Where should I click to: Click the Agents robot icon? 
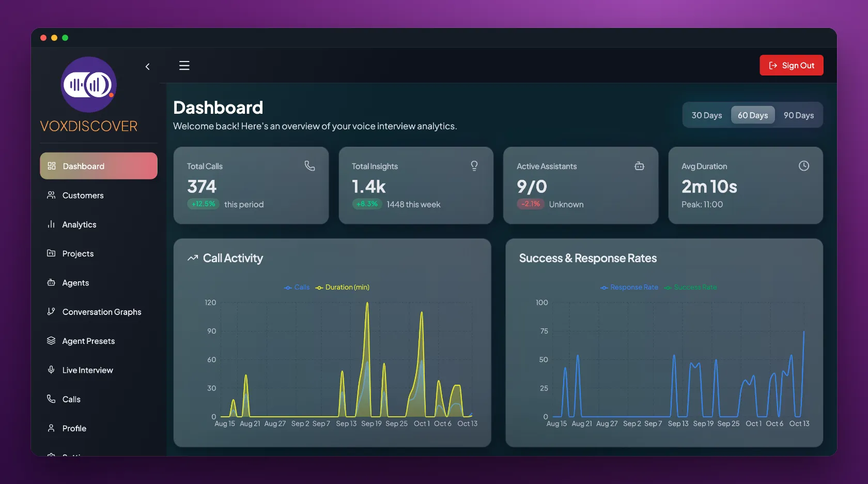51,282
